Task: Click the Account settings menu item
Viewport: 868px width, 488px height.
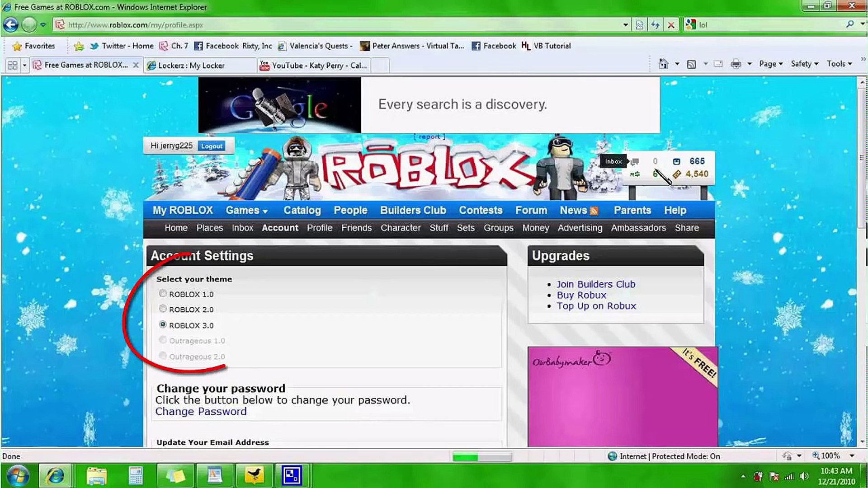Action: [279, 228]
